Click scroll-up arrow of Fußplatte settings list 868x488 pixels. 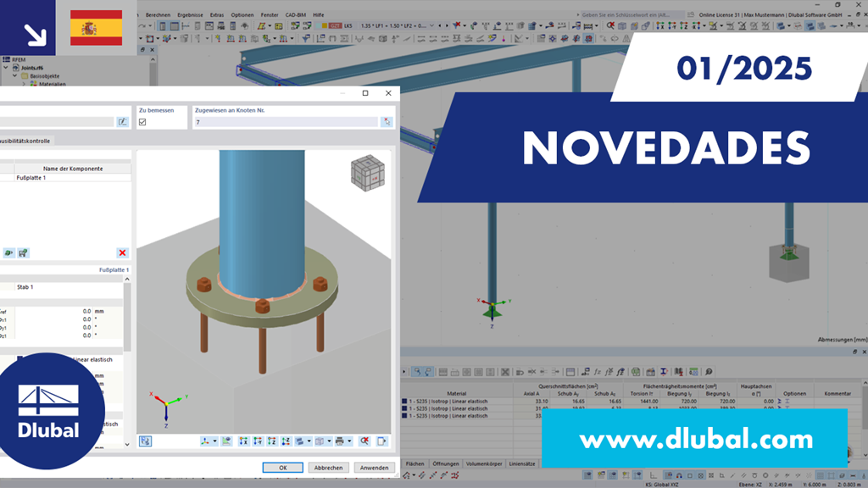(127, 280)
